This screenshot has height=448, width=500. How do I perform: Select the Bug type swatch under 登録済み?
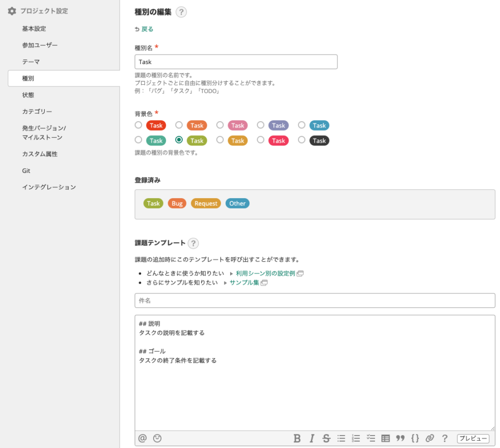(177, 203)
